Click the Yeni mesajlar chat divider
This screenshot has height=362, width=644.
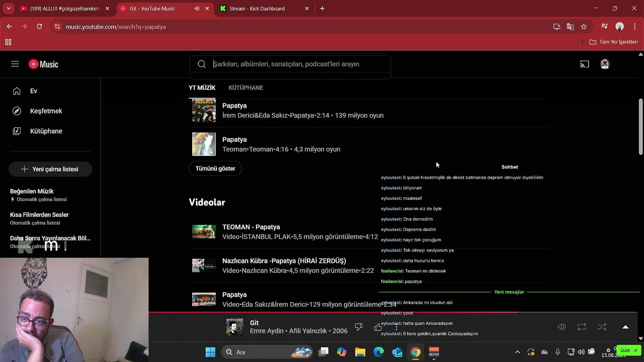coord(509,292)
